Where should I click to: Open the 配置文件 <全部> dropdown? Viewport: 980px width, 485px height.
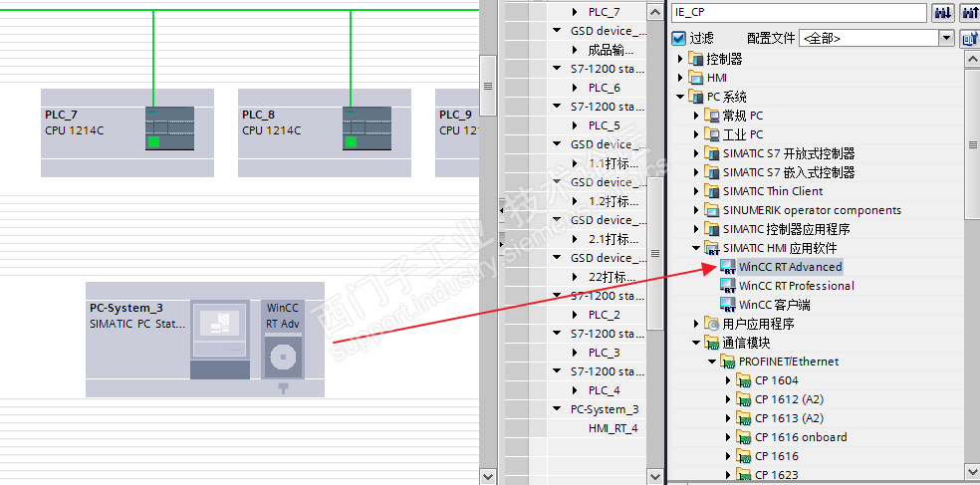point(947,38)
